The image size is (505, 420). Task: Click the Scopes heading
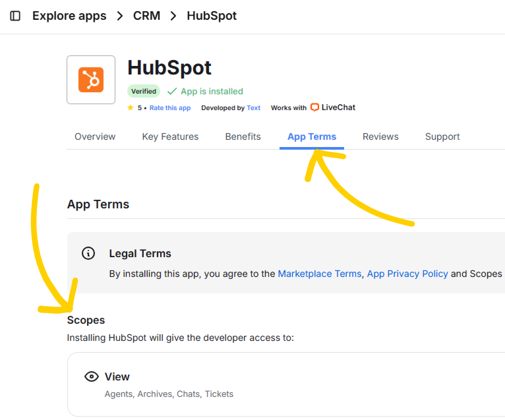[x=86, y=320]
